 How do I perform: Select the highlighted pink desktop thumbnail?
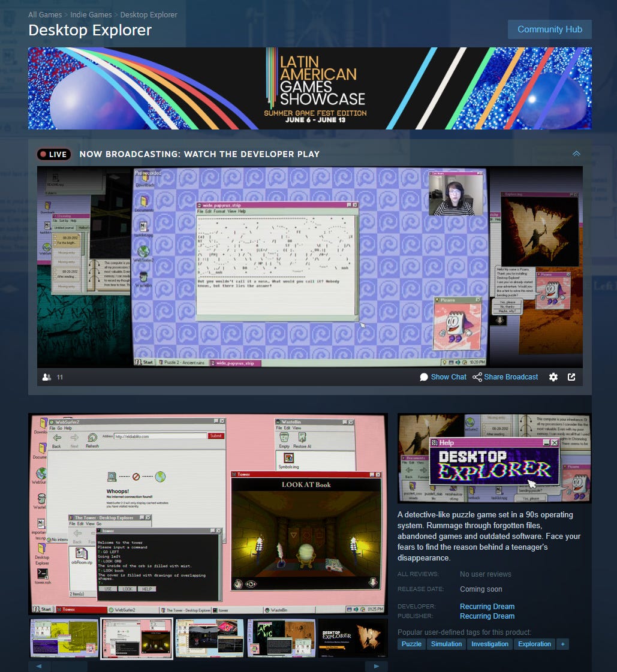pyautogui.click(x=137, y=638)
